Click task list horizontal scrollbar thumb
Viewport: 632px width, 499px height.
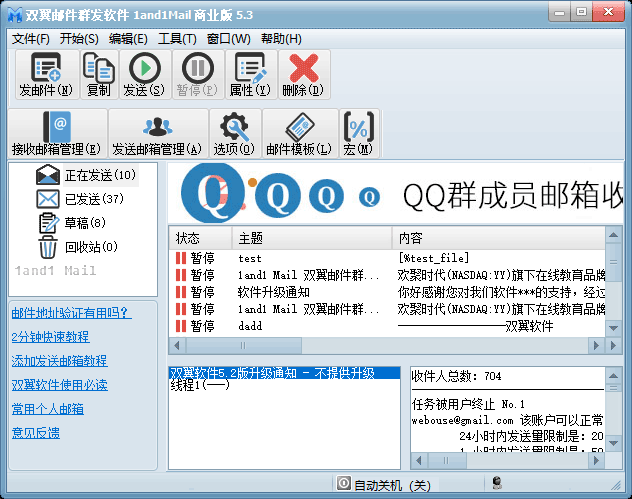[243, 345]
